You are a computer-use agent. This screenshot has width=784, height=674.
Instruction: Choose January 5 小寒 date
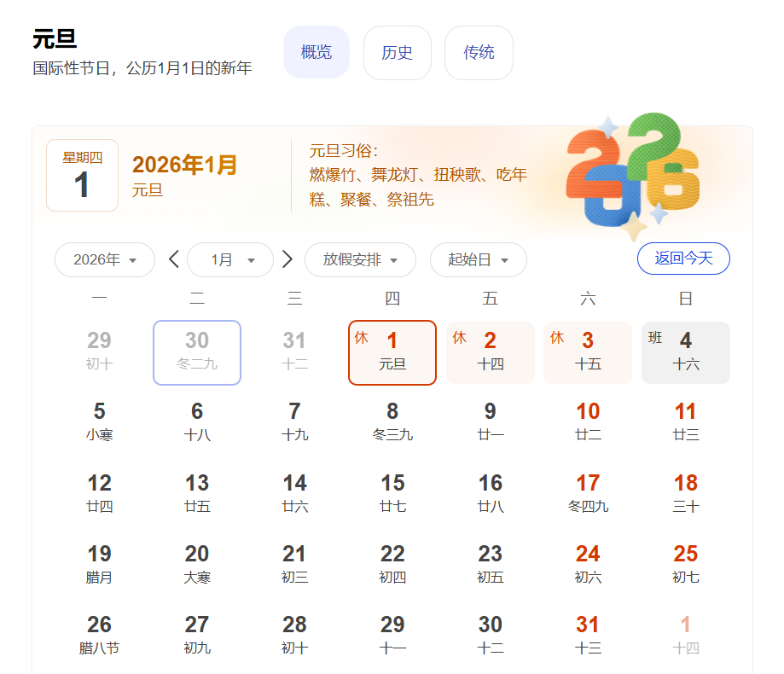tap(99, 422)
